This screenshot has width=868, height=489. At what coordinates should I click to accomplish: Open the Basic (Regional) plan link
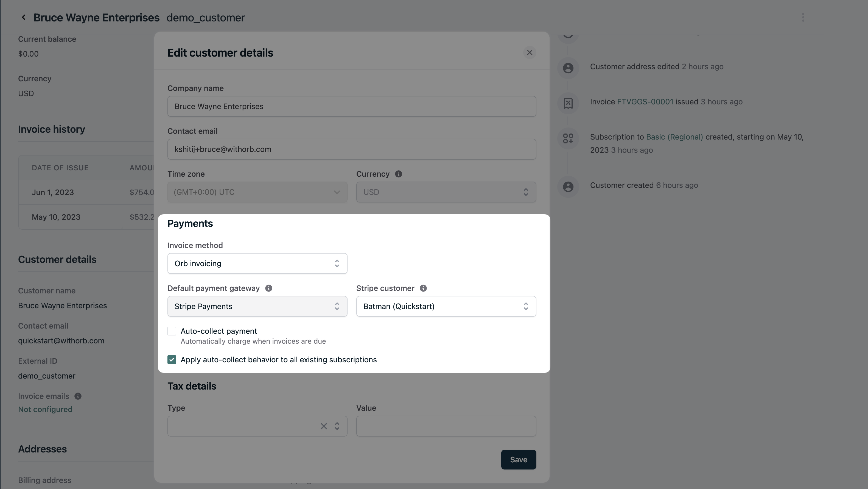pyautogui.click(x=674, y=137)
